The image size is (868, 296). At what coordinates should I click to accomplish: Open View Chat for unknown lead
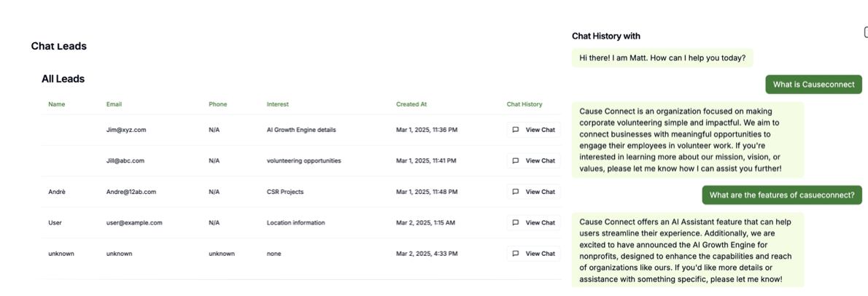pos(534,254)
